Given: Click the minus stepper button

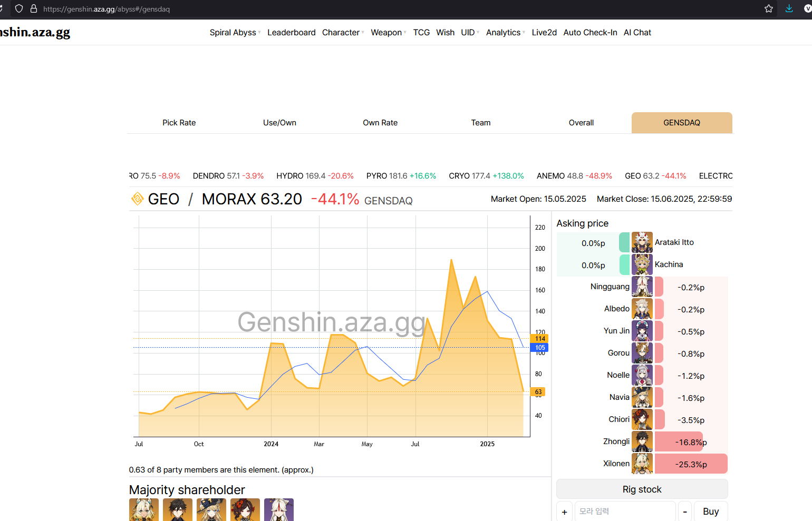Looking at the screenshot, I should click(684, 512).
